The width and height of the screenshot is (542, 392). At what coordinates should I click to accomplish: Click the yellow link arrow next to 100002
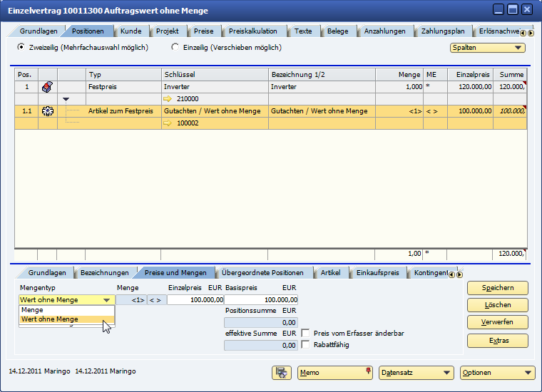tap(168, 124)
